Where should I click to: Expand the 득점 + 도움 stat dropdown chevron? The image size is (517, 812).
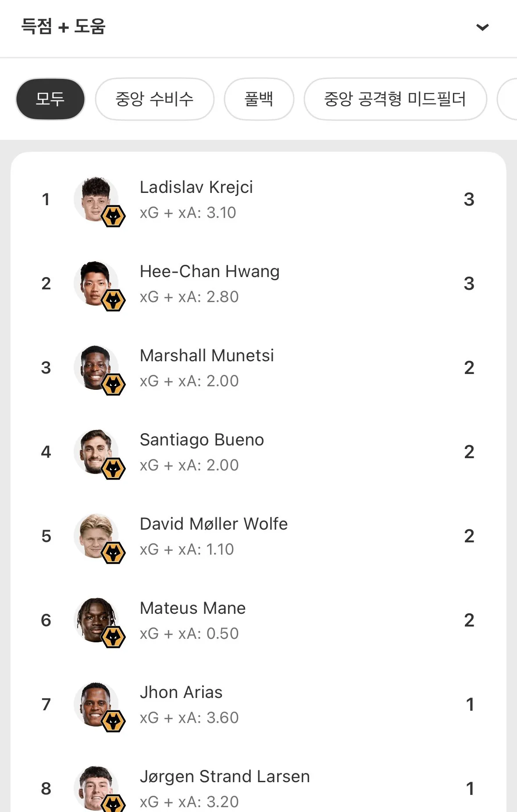482,27
